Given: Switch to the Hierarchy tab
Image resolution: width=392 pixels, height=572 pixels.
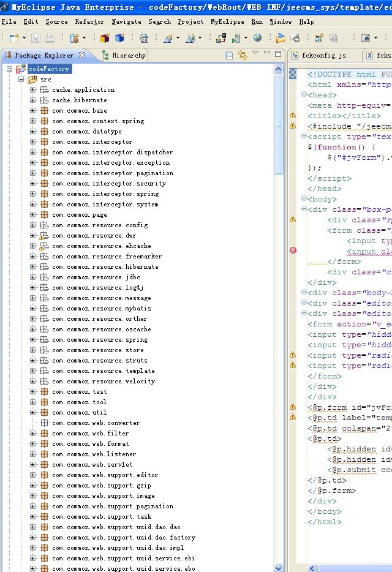Looking at the screenshot, I should [x=124, y=56].
